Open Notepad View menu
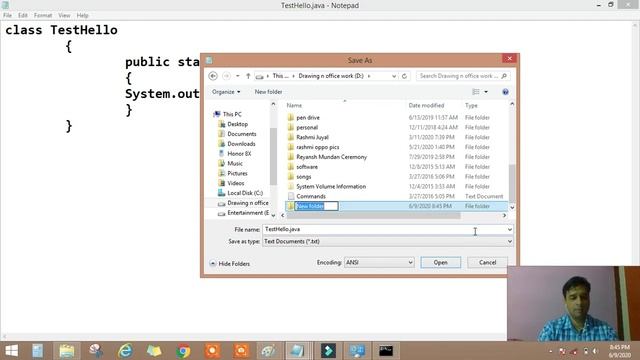This screenshot has height=360, width=640. coord(64,16)
